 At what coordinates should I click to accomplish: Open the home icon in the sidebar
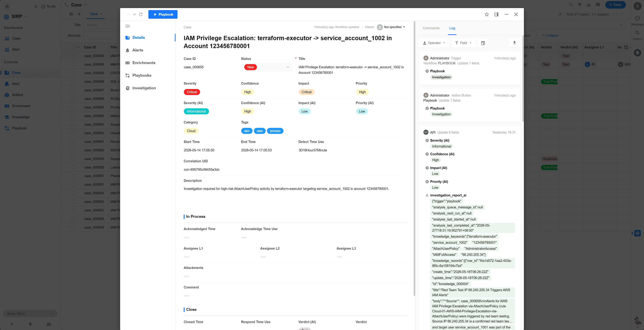click(x=7, y=7)
